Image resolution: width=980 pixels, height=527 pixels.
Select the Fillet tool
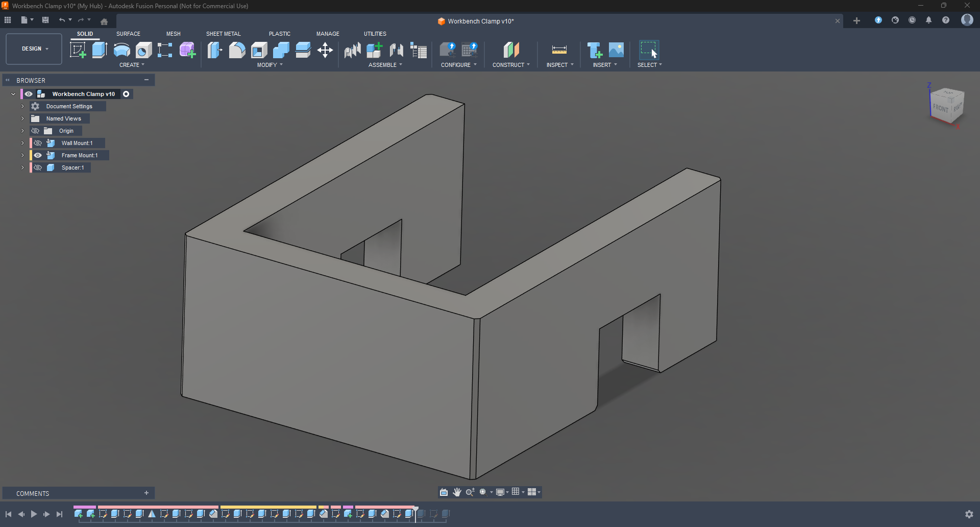pos(237,50)
